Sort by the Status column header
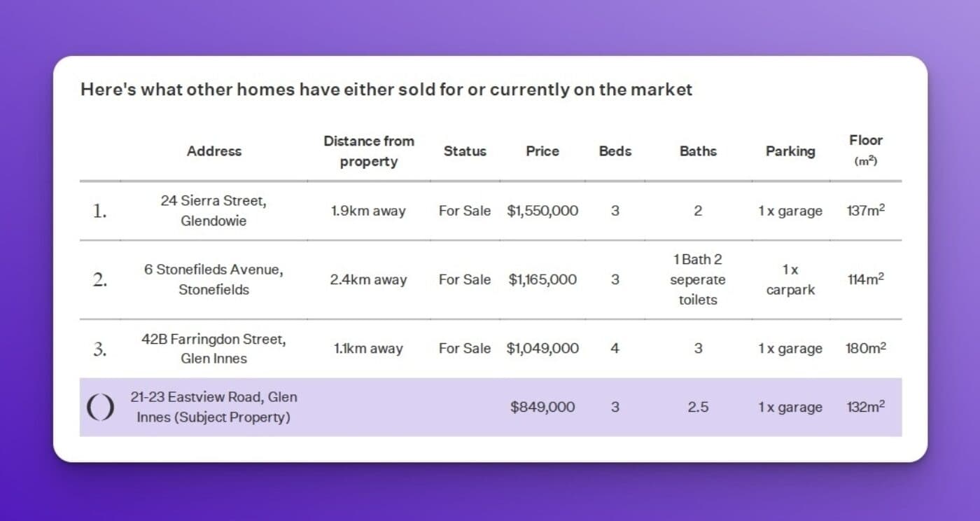The width and height of the screenshot is (980, 521). coord(464,151)
